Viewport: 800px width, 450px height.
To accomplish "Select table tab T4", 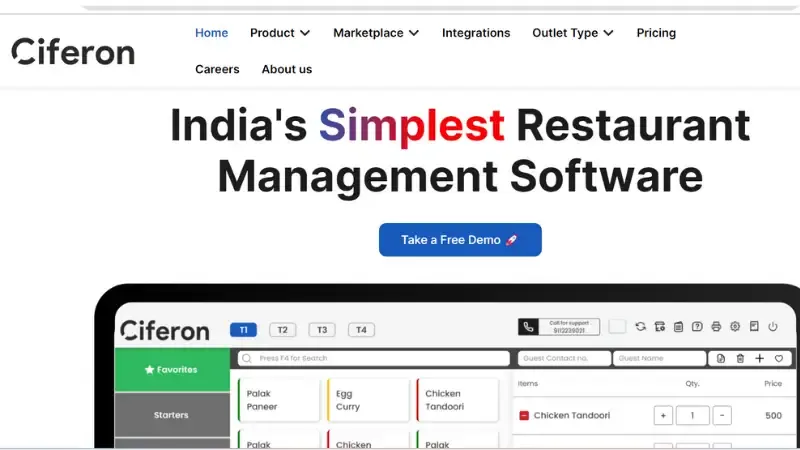I will click(361, 330).
